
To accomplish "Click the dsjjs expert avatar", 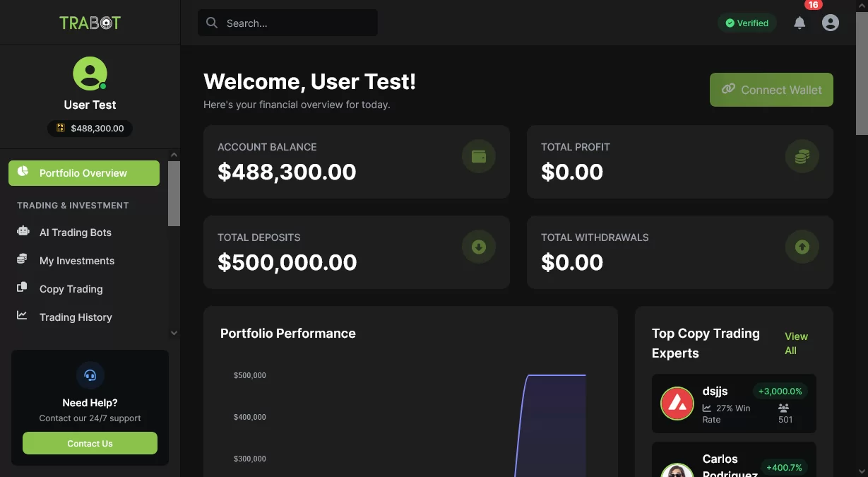I will click(x=677, y=404).
